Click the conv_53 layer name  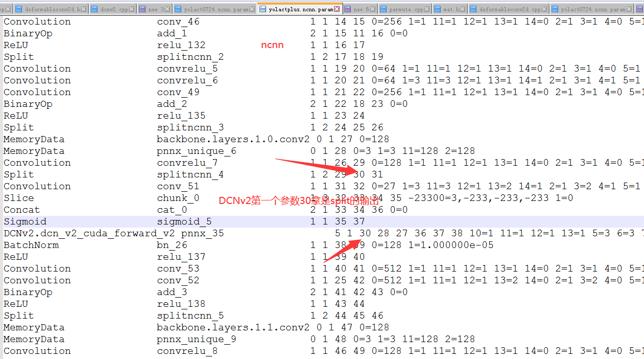pyautogui.click(x=178, y=268)
